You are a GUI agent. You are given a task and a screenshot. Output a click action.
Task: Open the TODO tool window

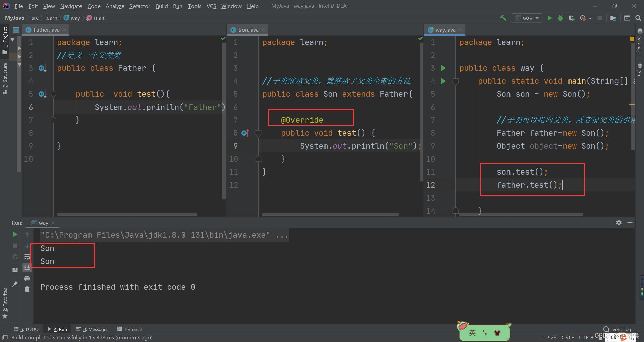pyautogui.click(x=26, y=329)
